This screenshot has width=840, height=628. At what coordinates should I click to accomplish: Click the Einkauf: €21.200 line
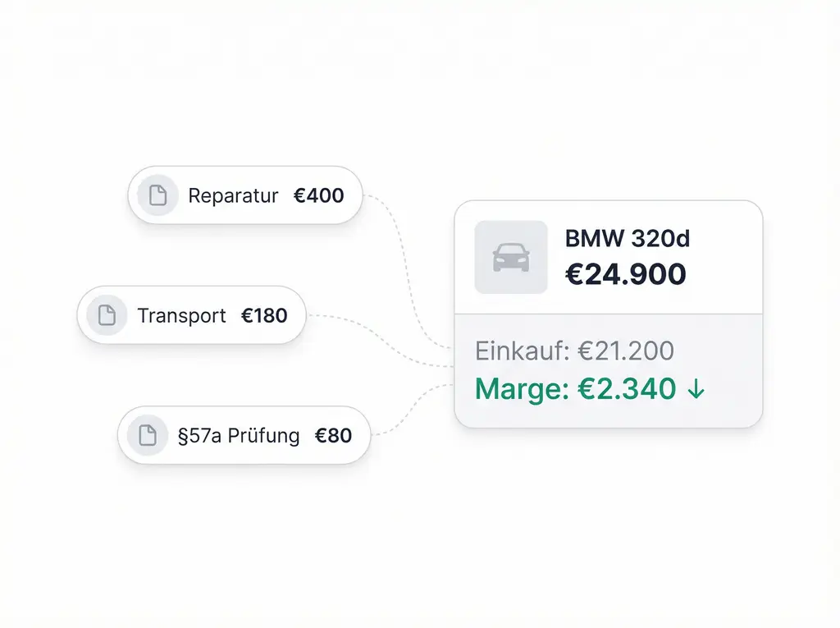pyautogui.click(x=574, y=351)
